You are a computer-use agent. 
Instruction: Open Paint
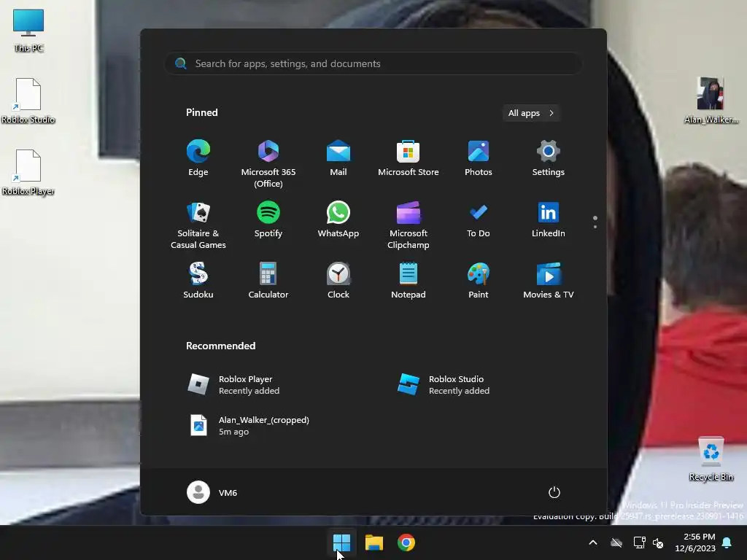coord(479,281)
